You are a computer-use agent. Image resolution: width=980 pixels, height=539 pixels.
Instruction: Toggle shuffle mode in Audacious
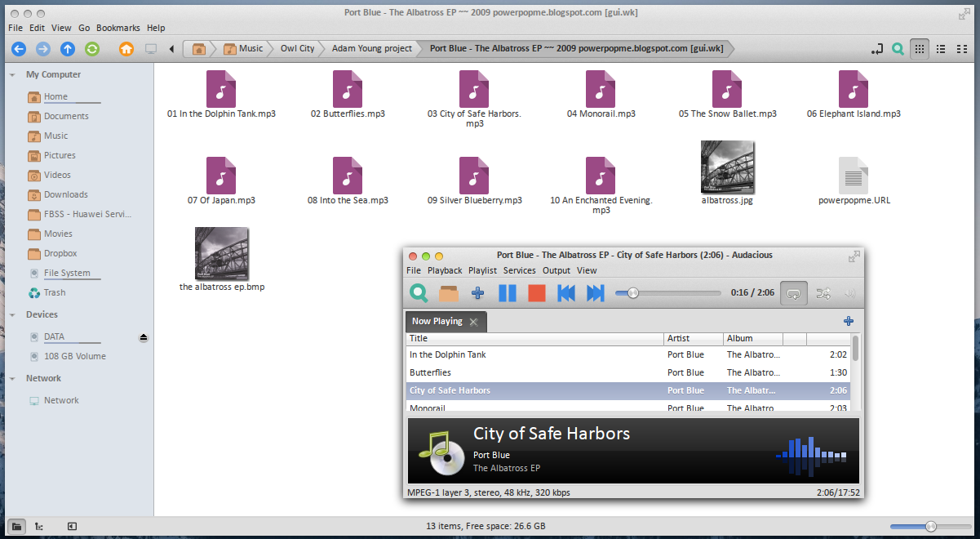click(x=823, y=293)
